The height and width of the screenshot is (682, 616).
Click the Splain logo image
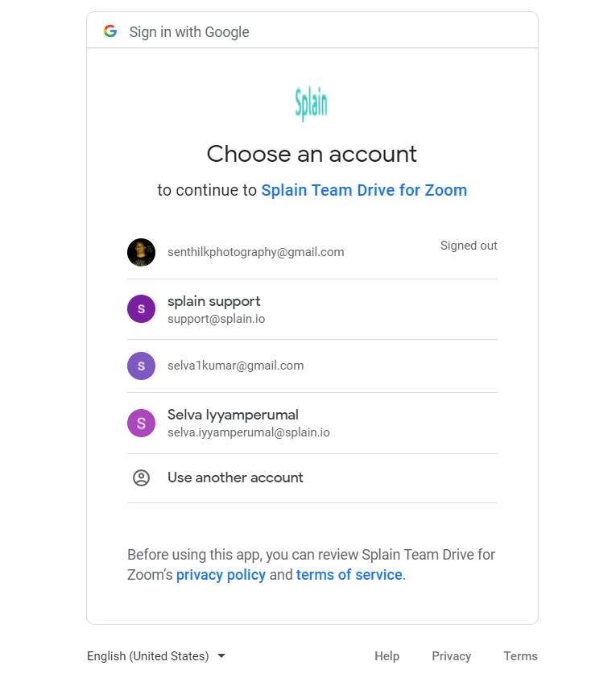(x=312, y=104)
